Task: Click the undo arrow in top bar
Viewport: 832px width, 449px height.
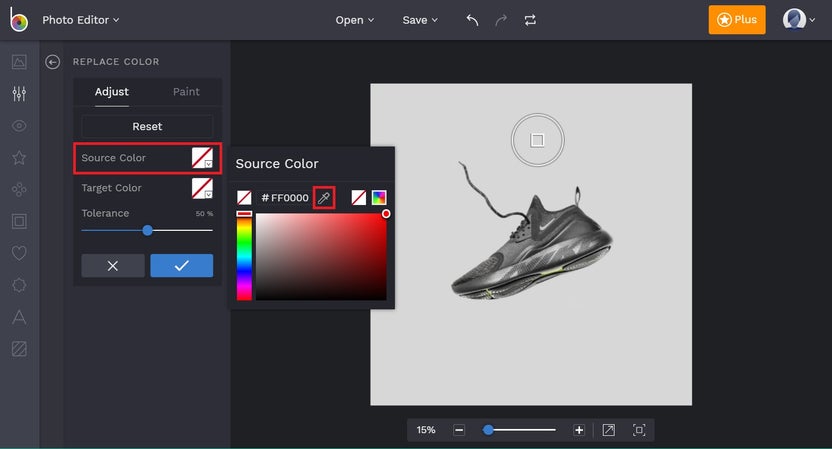Action: [472, 20]
